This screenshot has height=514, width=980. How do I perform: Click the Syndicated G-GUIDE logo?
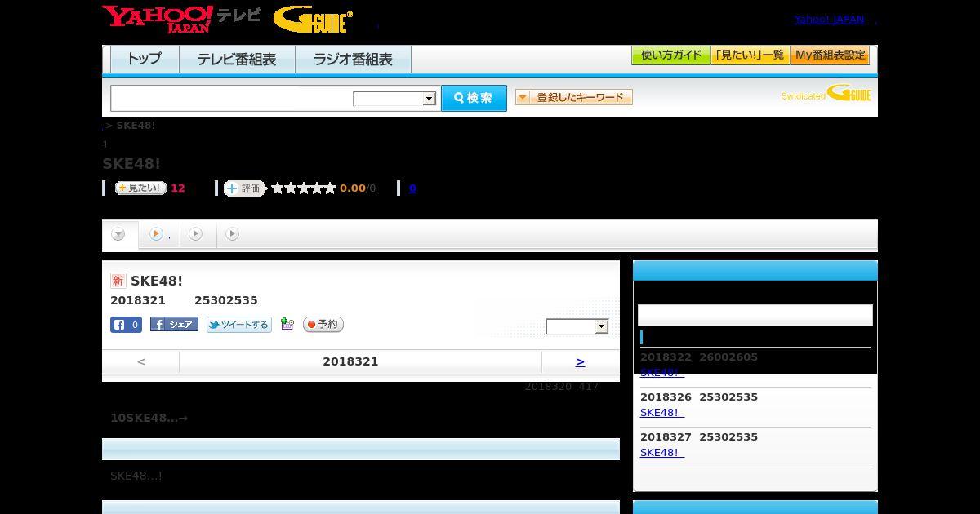826,94
